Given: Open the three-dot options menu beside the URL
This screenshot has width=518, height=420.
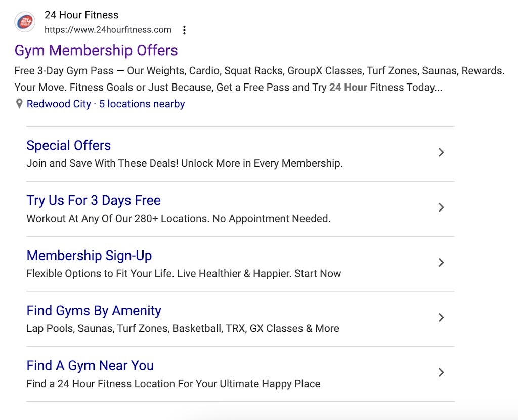Looking at the screenshot, I should point(184,30).
